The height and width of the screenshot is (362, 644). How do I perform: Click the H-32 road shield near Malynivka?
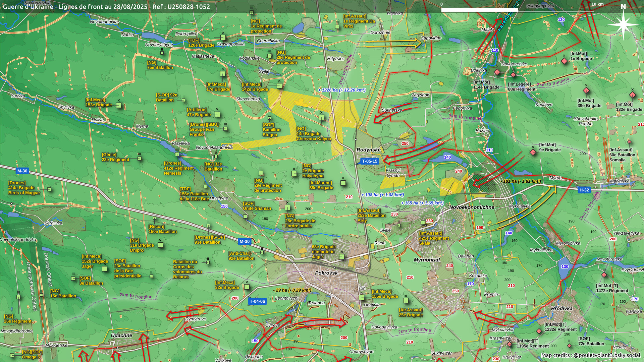click(x=584, y=190)
